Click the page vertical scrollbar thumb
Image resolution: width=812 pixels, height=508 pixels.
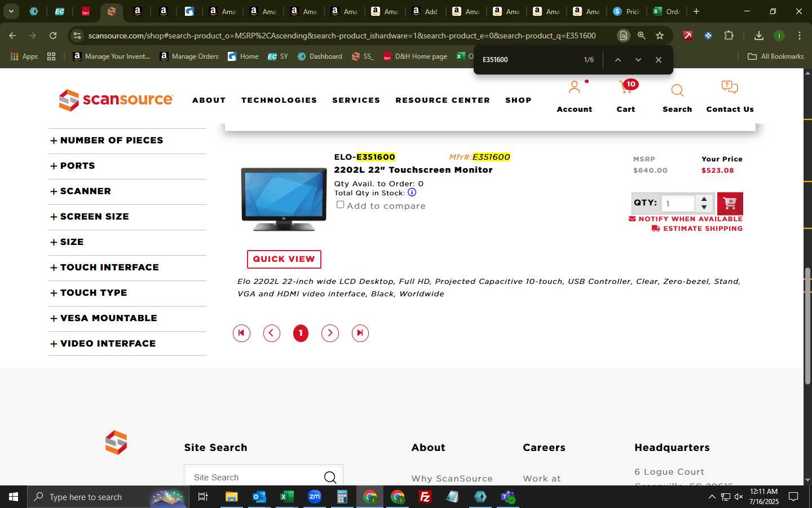[x=807, y=326]
